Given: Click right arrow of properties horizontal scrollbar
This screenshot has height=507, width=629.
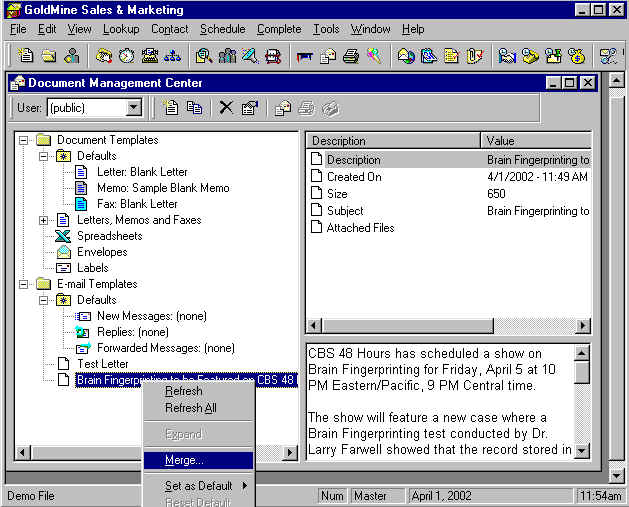Looking at the screenshot, I should pos(583,325).
